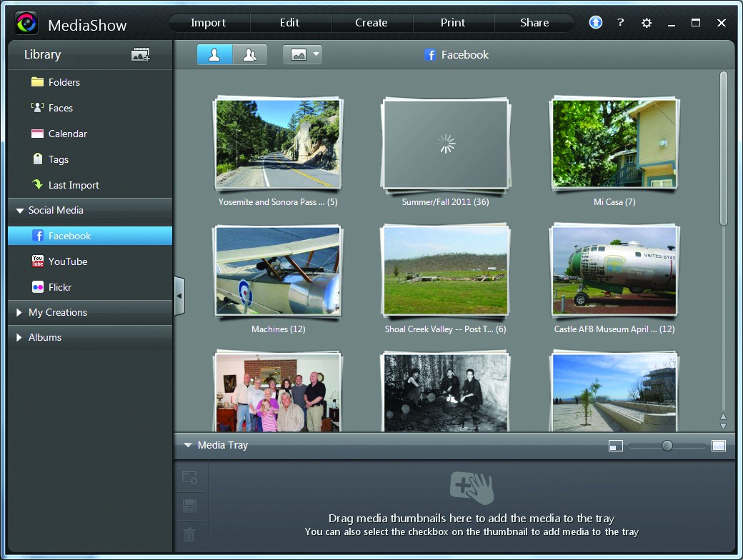This screenshot has height=560, width=743.
Task: Collapse the left library sidebar panel
Action: (179, 296)
